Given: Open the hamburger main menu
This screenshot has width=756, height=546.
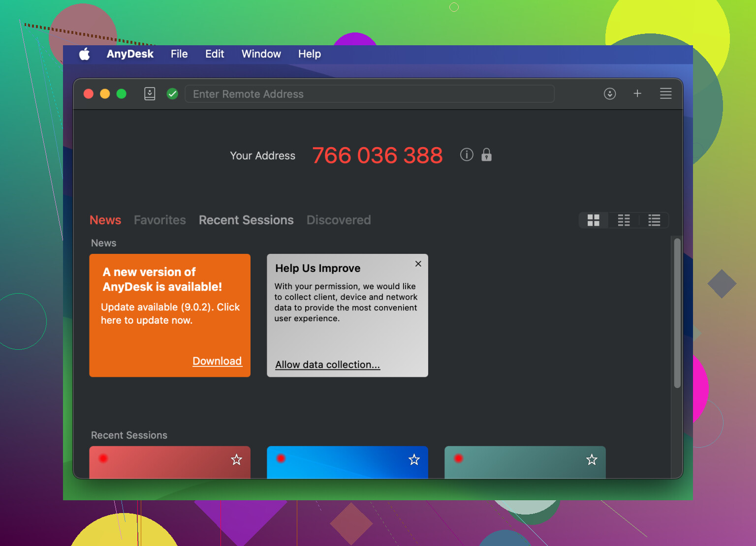Looking at the screenshot, I should [x=665, y=93].
